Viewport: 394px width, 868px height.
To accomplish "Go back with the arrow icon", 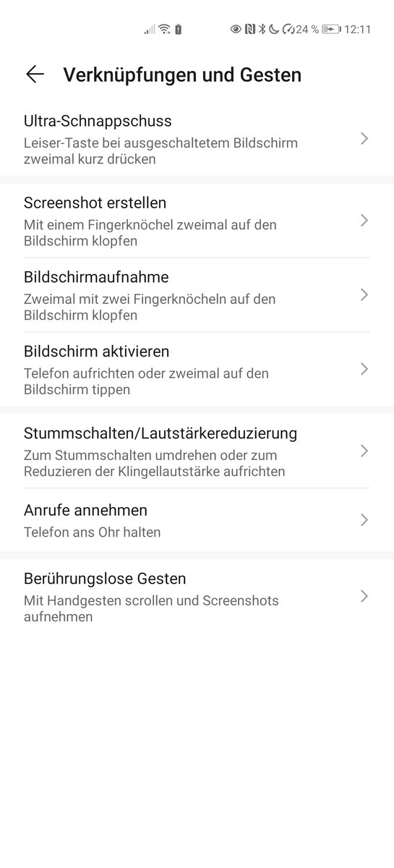I will 35,74.
